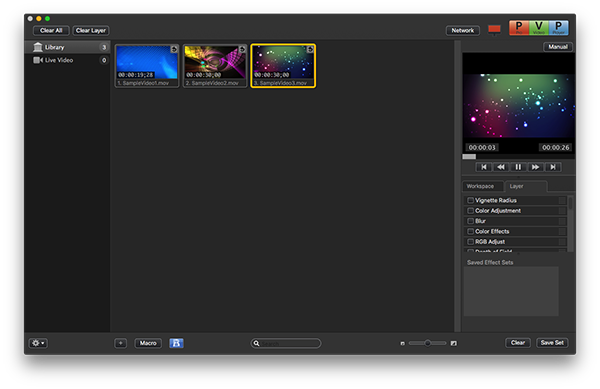Click the fast-forward playback icon
The image size is (600, 389).
coord(535,167)
